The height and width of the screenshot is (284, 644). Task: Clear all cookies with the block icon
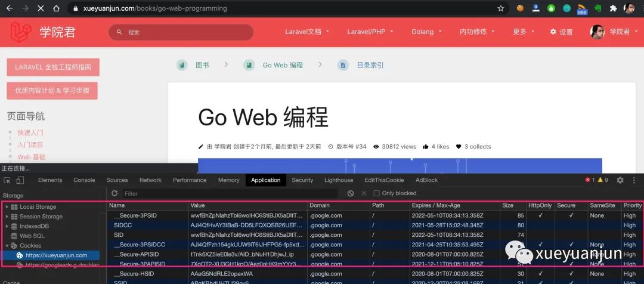[351, 193]
